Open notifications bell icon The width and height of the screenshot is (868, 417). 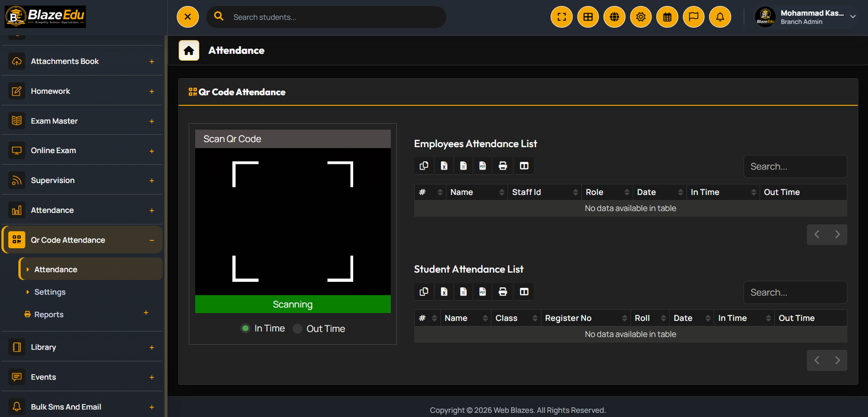720,17
